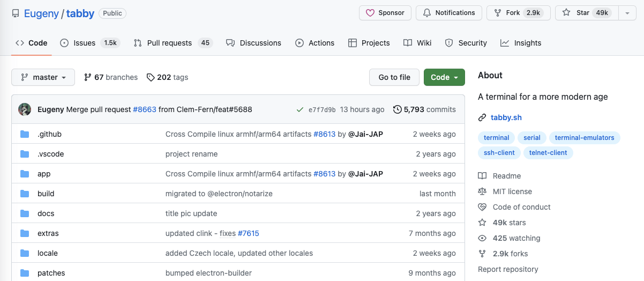Open issue #7615 link in extras row
Screen dimensions: 644x281
pyautogui.click(x=248, y=233)
